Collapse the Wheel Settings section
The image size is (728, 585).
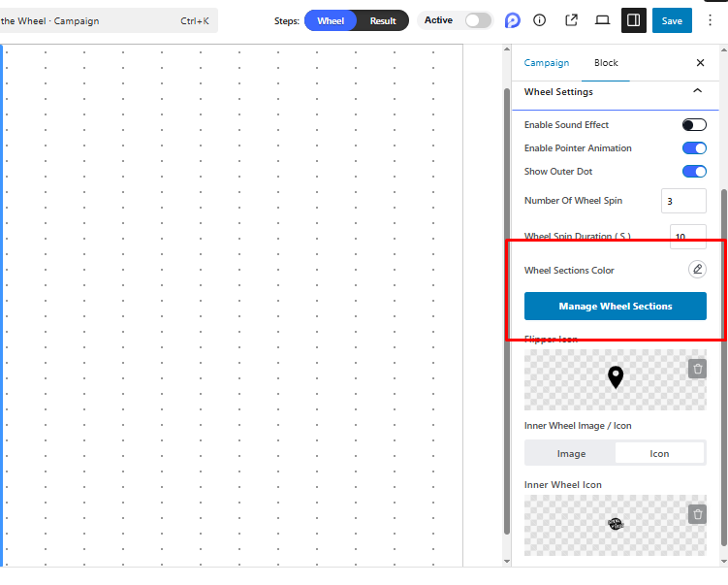[697, 91]
